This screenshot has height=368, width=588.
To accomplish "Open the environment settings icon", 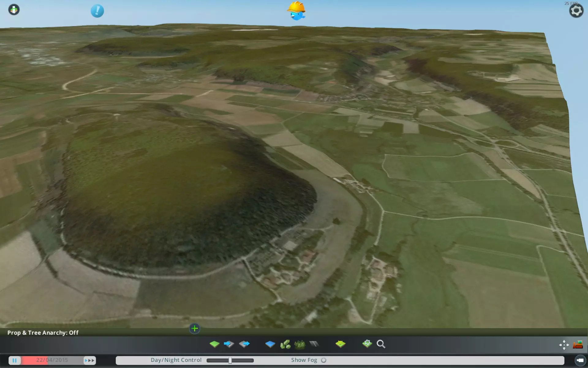I will click(x=340, y=344).
